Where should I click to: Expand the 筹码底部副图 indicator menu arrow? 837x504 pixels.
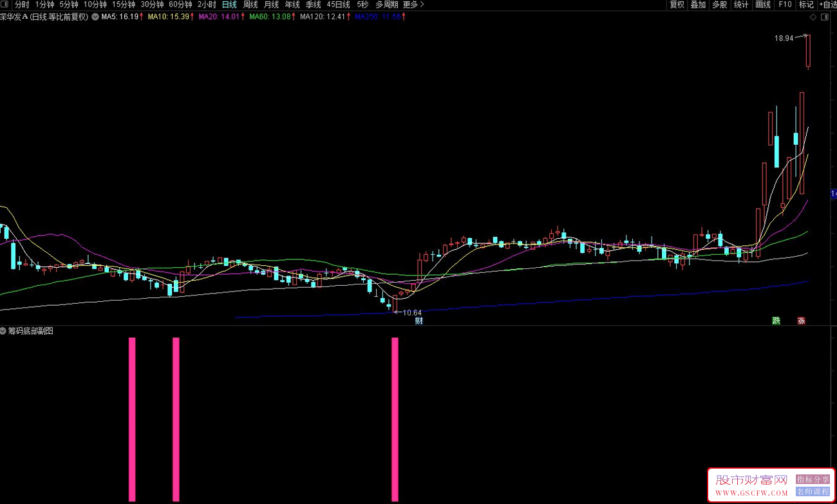tap(3, 331)
